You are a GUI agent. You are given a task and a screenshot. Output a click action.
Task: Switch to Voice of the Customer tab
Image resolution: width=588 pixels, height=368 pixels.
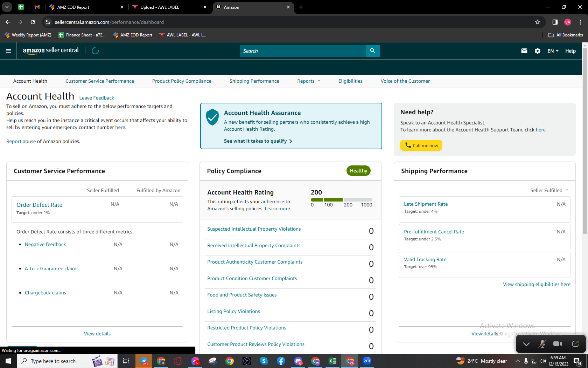[x=405, y=81]
